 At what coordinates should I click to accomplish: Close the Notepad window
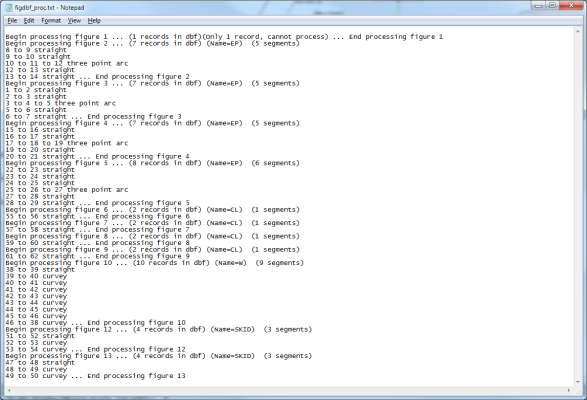tap(571, 6)
